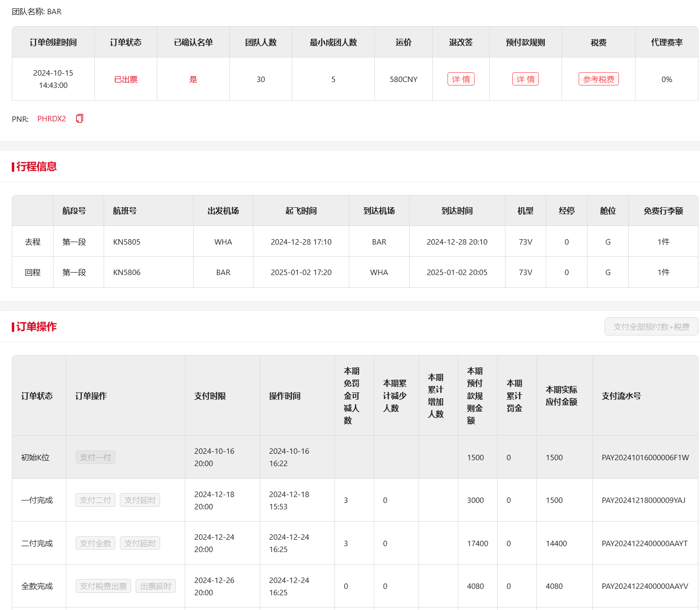This screenshot has width=700, height=610.
Task: Click 支付全部预付款+税费 button
Action: click(x=651, y=327)
